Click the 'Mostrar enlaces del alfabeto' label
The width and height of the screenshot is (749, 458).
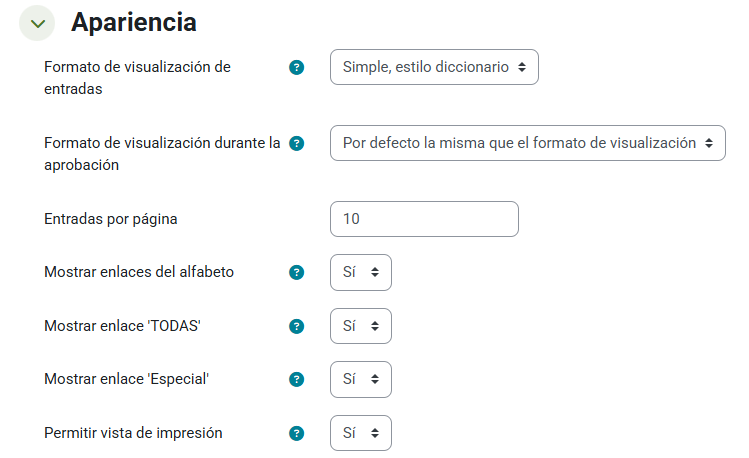tap(139, 272)
